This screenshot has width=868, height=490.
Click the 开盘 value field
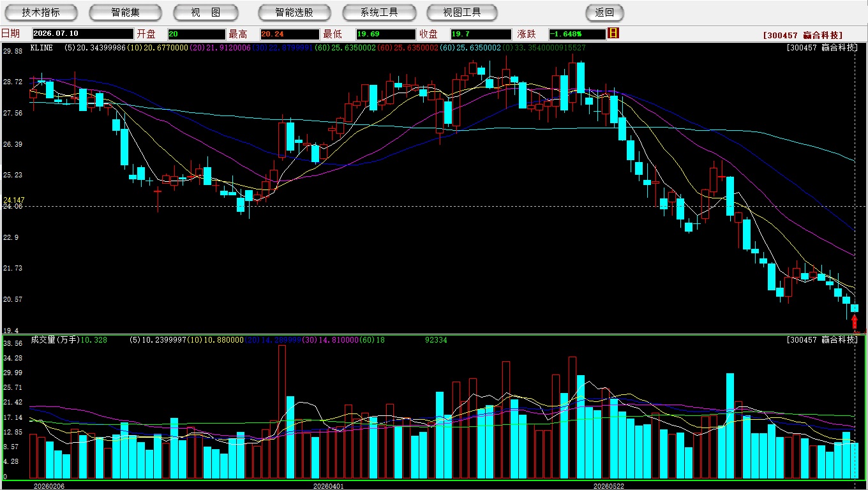[x=197, y=34]
